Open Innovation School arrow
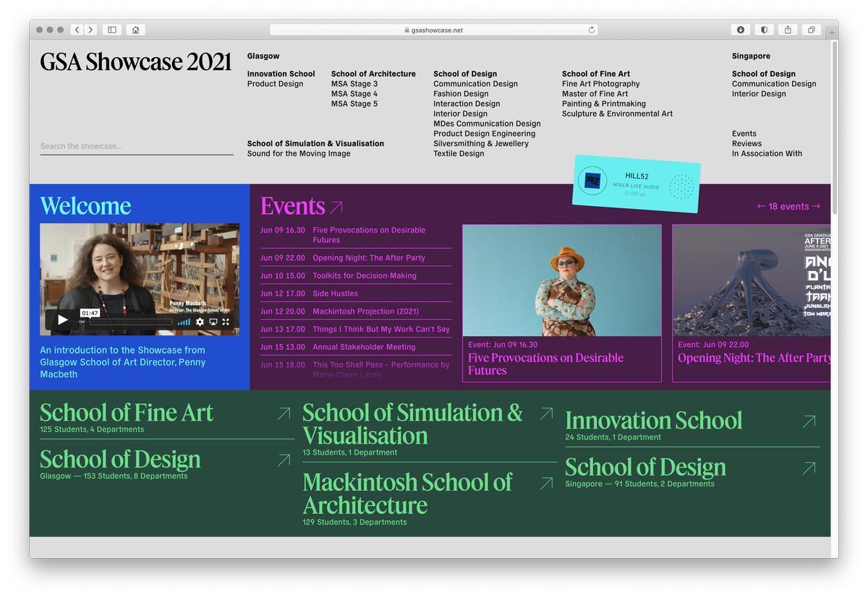Screen dimensions: 868x597 (x=809, y=421)
